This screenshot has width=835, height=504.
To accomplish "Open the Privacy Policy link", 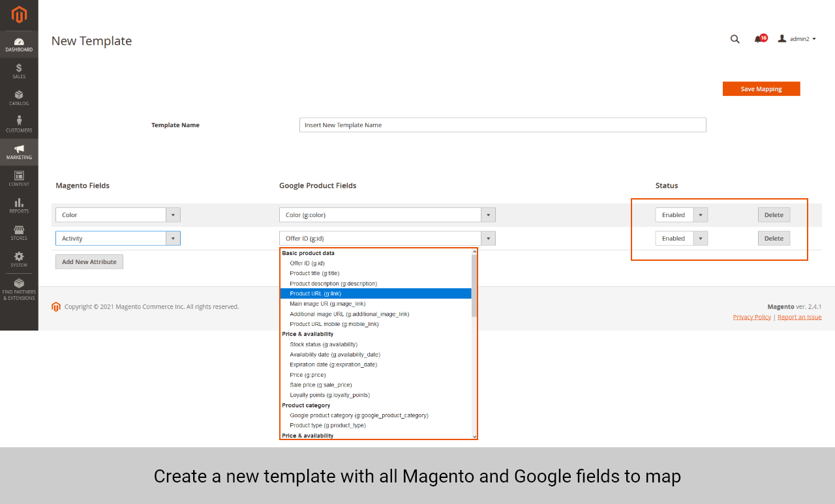I will coord(751,317).
